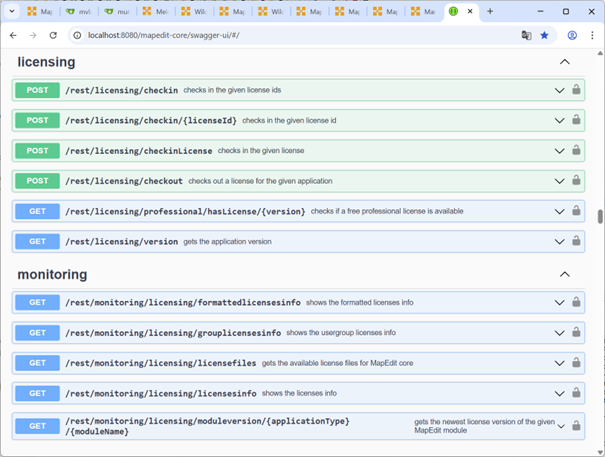Expand the /rest/licensing/checkinLicense operation chevron
This screenshot has width=605, height=457.
pos(560,151)
